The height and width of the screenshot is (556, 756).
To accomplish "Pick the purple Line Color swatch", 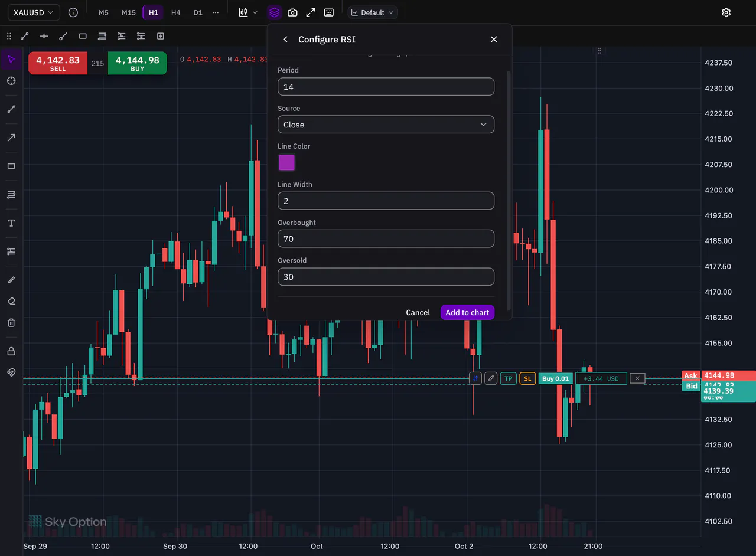I will [x=286, y=162].
